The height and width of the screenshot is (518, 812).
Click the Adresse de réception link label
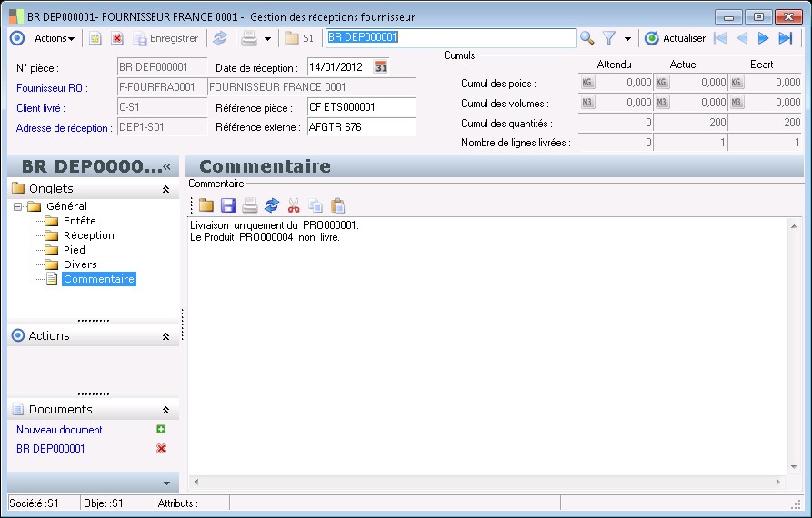65,128
